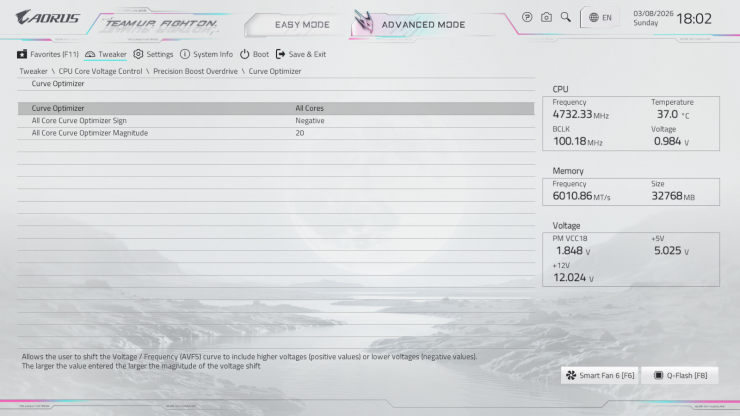Switch to Easy Mode
The width and height of the screenshot is (740, 416).
301,24
